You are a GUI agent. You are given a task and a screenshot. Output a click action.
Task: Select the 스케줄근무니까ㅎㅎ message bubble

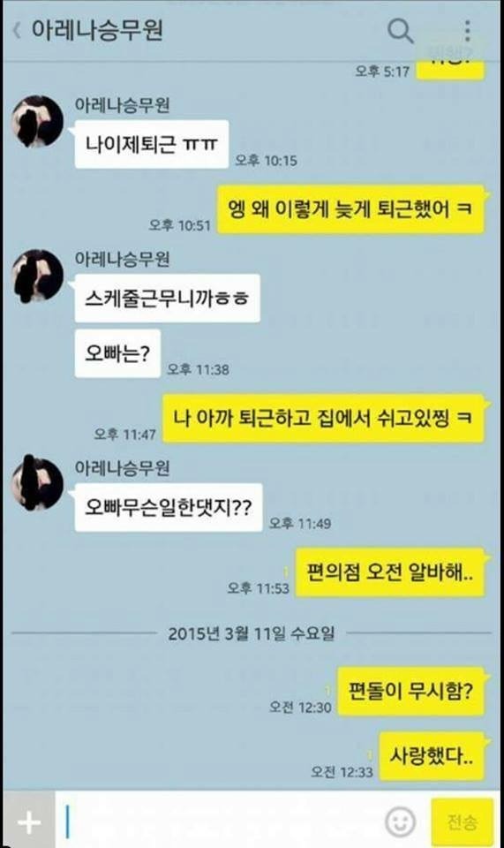[167, 298]
